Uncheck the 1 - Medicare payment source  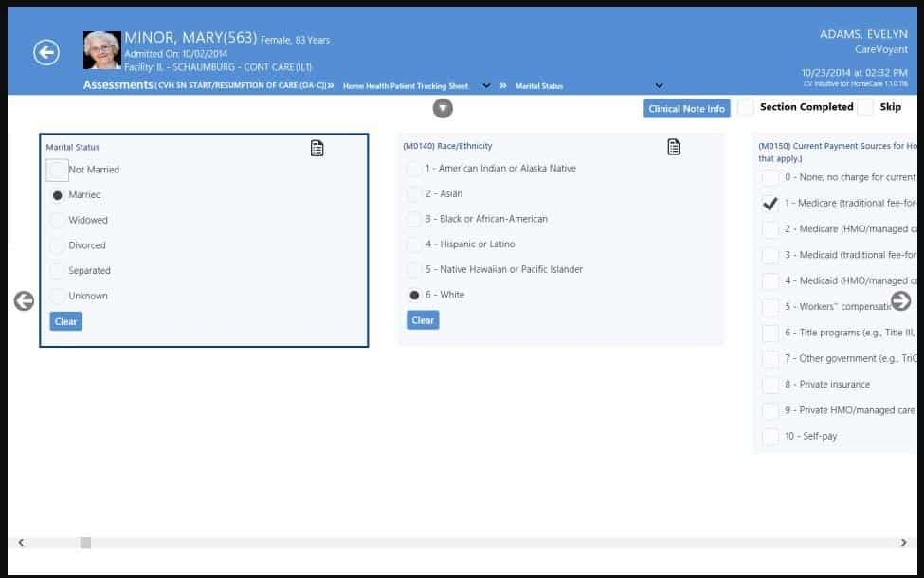[x=770, y=202]
